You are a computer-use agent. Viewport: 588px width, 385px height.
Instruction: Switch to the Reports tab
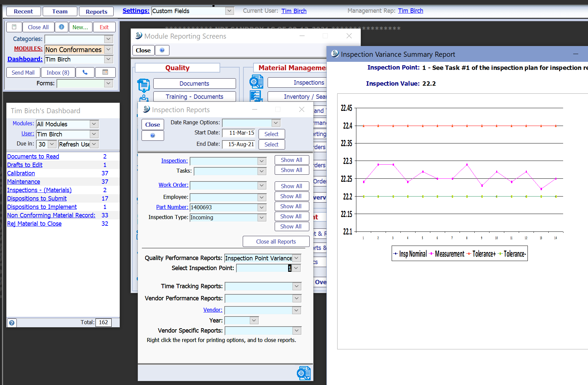(96, 11)
